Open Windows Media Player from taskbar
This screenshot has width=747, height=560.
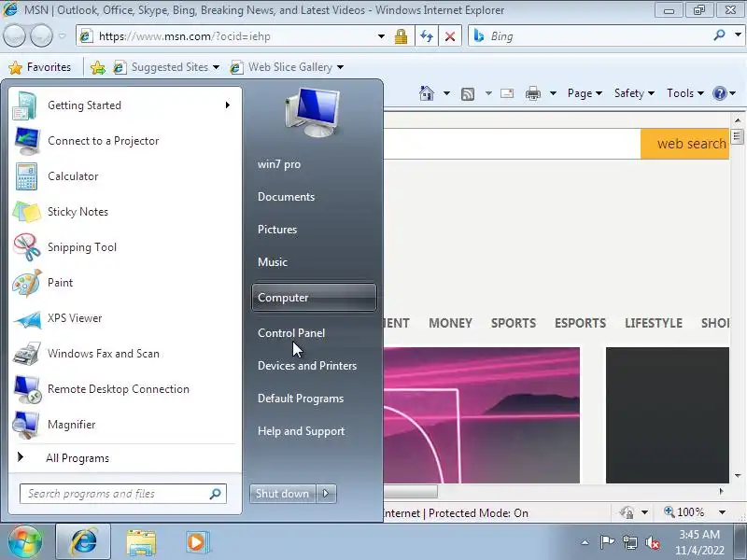(196, 542)
